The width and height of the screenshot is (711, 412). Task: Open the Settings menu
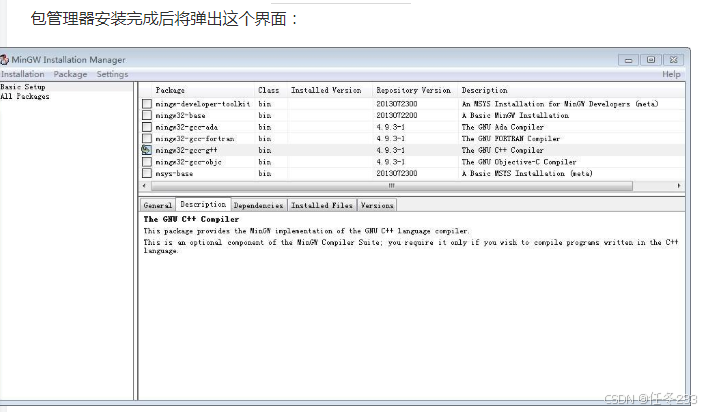112,74
